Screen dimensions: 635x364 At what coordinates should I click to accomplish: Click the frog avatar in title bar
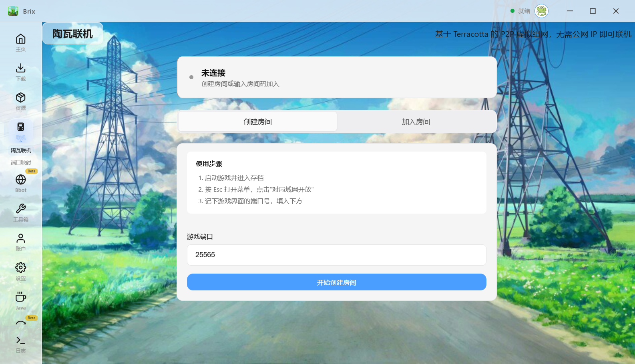click(541, 11)
